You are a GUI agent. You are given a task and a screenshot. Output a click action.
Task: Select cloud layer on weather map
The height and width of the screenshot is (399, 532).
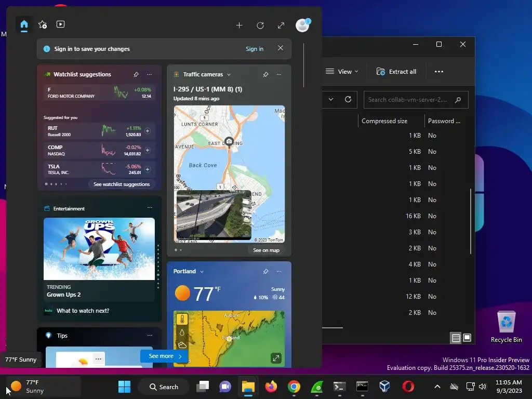pyautogui.click(x=182, y=345)
